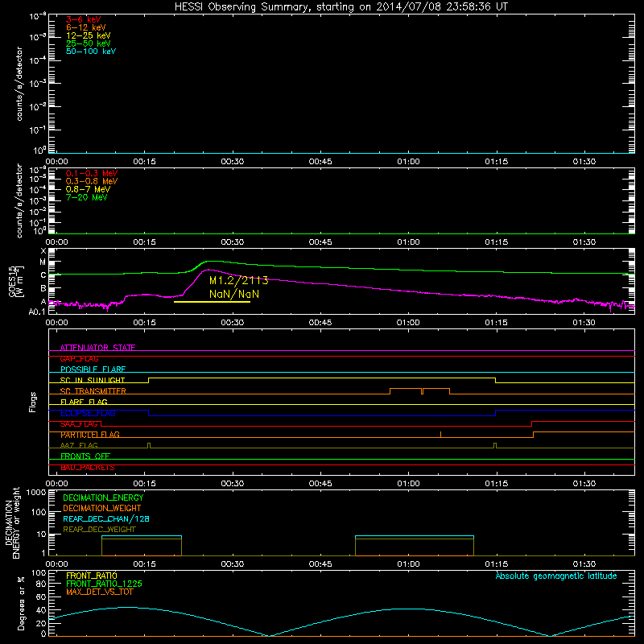Screen dimensions: 644x644
Task: Click the MAX_DET_VS_TOT legend label
Action: click(x=99, y=592)
